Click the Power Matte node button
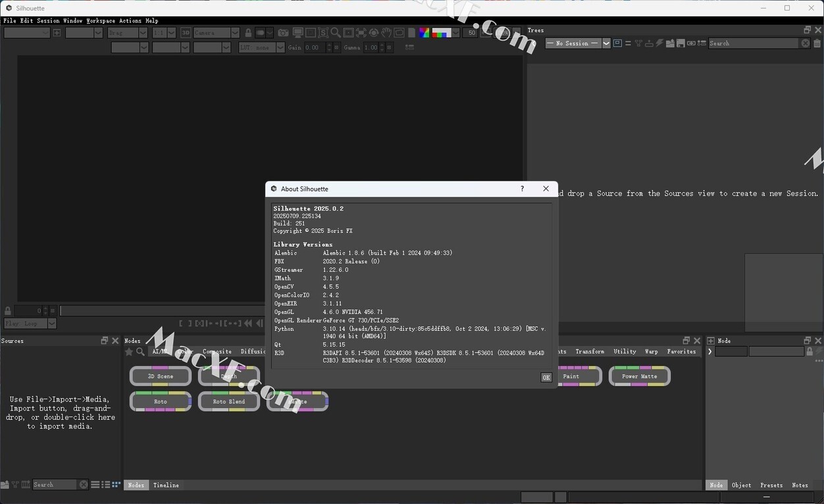Viewport: 824px width, 504px height. click(x=640, y=376)
